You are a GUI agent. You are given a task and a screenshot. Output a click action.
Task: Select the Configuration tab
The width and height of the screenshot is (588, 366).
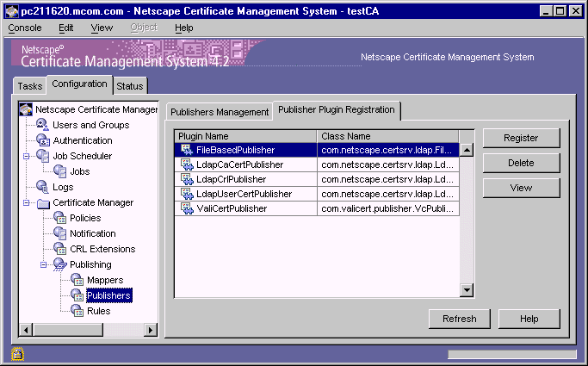pyautogui.click(x=79, y=84)
